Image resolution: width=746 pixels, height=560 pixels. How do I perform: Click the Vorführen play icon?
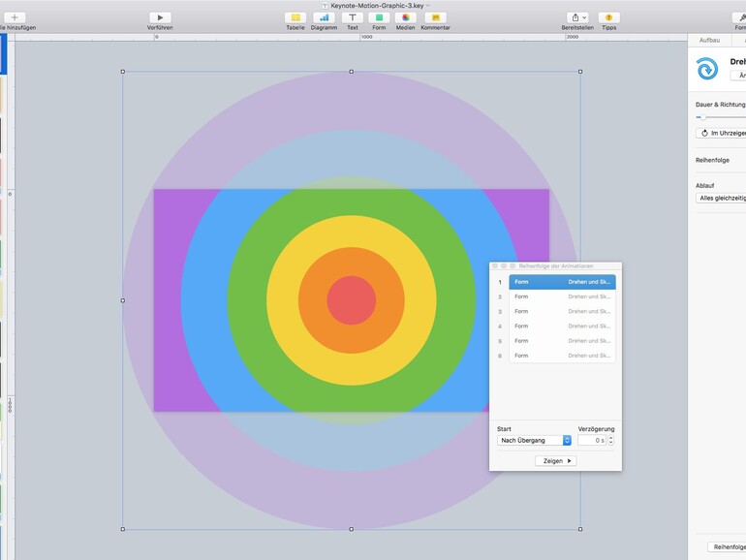pos(160,17)
